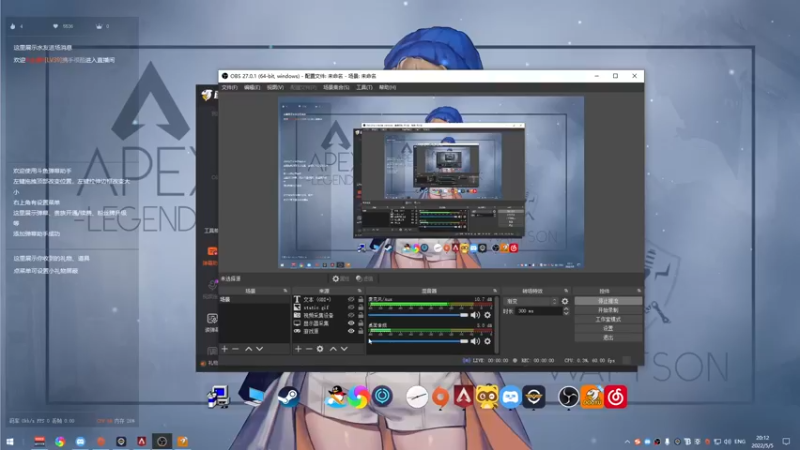Viewport: 800px width, 450px height.
Task: Open Discord-like blue icon in the dock
Action: 510,396
